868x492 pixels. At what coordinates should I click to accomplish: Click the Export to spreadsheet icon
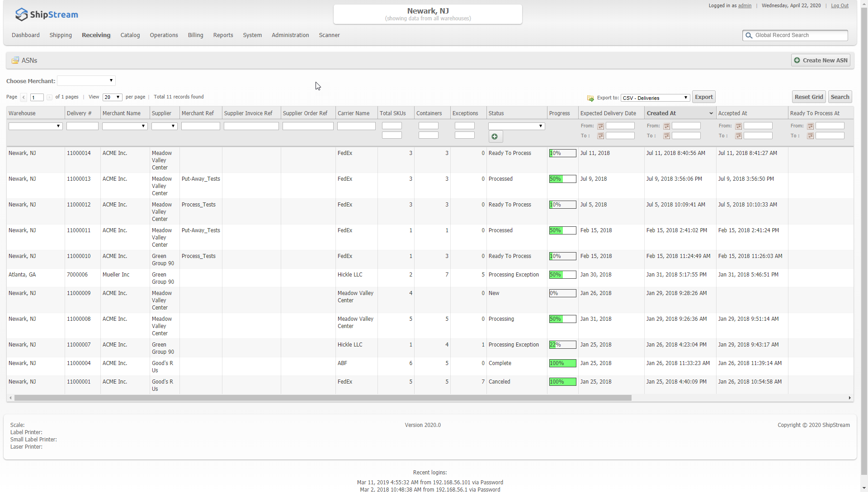[x=590, y=98]
